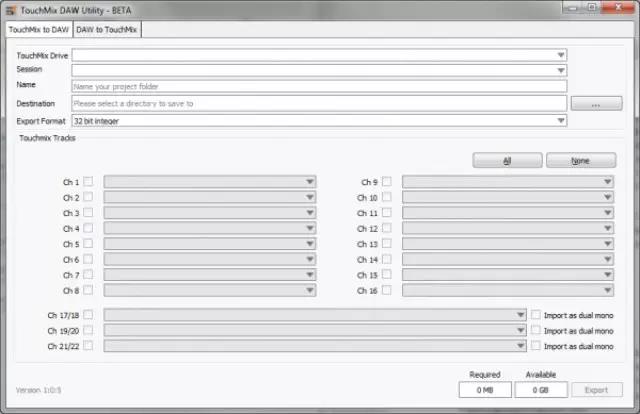Enable Import as dual mono for Ch 19/20
Screen dimensions: 640x414
point(536,330)
